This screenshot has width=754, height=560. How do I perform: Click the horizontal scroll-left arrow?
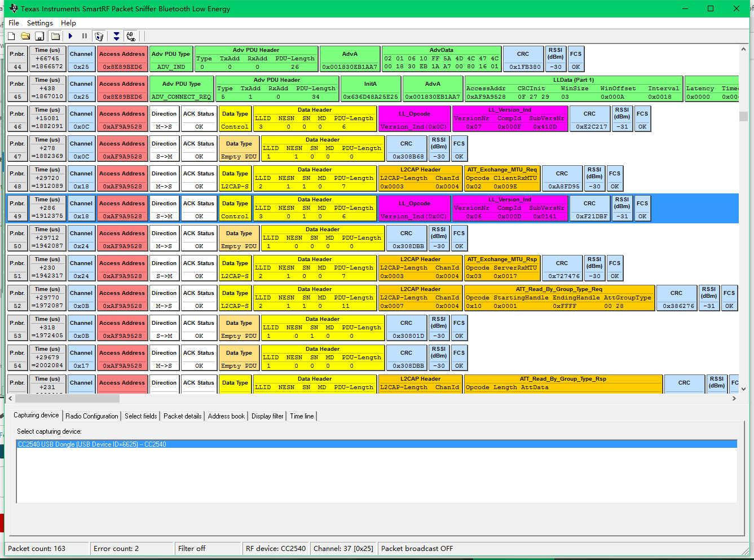tap(11, 398)
